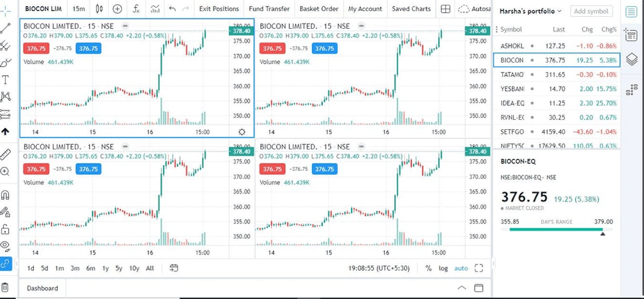Open the Saved Charts menu item
Image resolution: width=644 pixels, height=299 pixels.
coord(411,9)
